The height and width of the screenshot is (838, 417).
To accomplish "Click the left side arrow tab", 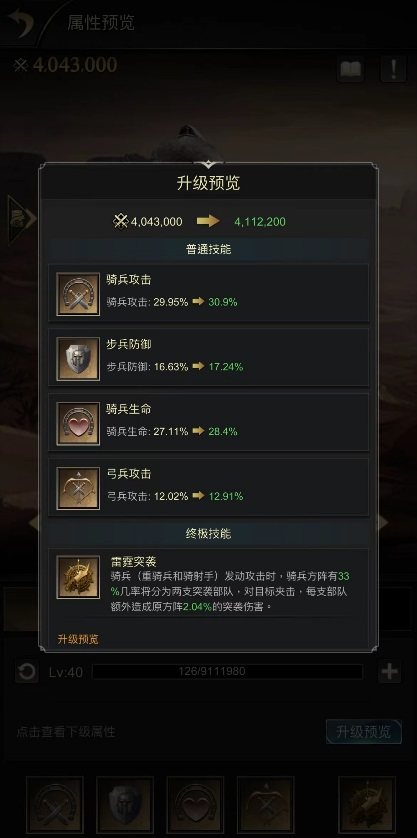I will 21,219.
